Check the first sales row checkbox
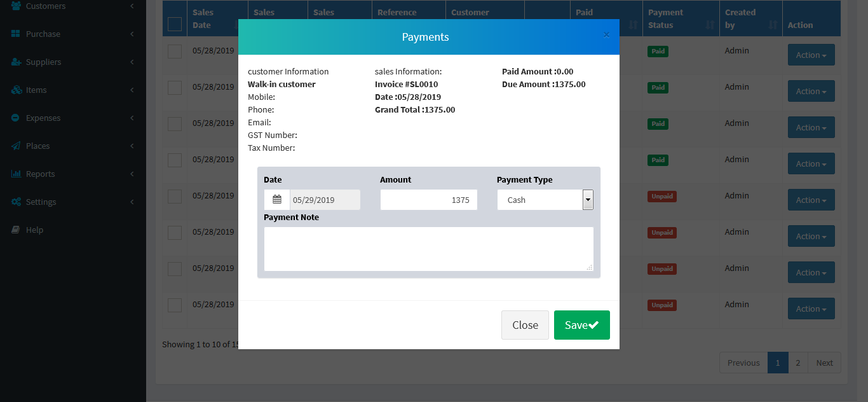 tap(175, 52)
